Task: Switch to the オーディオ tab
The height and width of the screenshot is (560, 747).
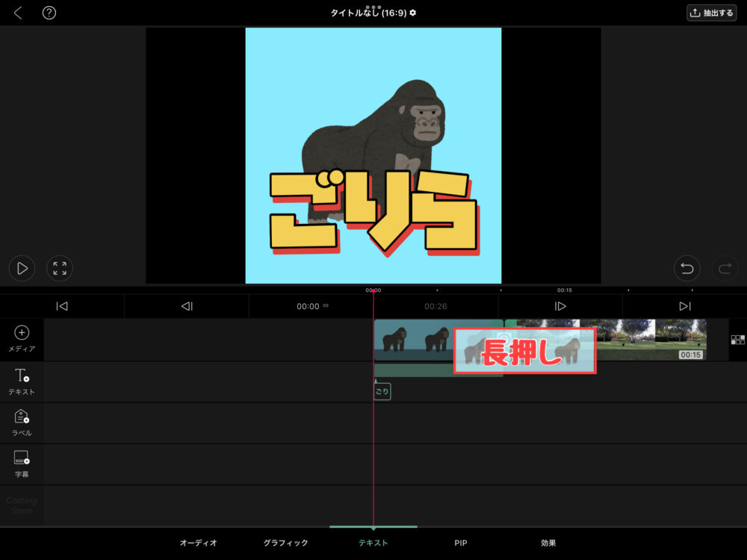Action: [197, 544]
